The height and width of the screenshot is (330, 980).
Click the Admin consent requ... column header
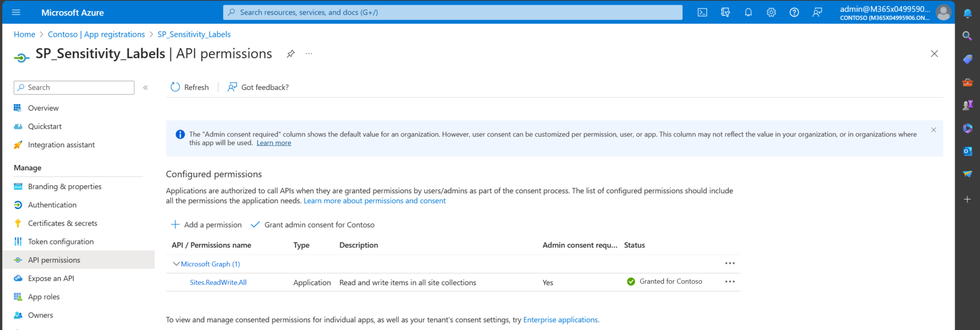point(580,245)
